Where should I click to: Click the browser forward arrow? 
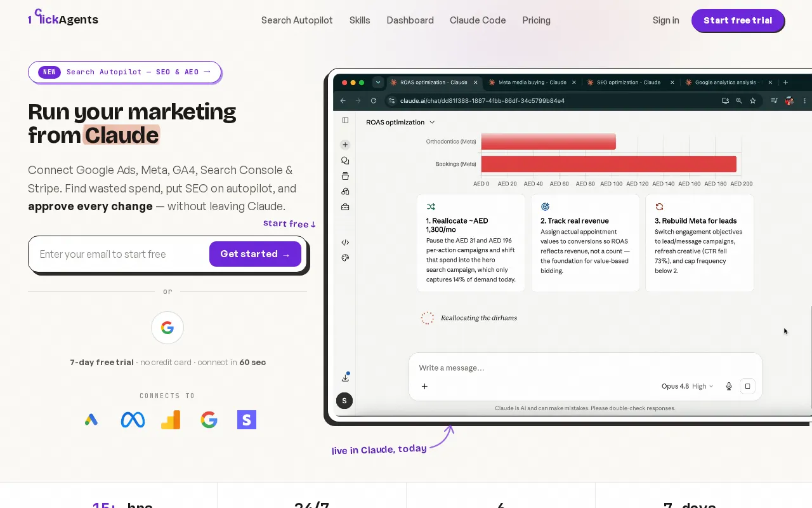[x=358, y=100]
